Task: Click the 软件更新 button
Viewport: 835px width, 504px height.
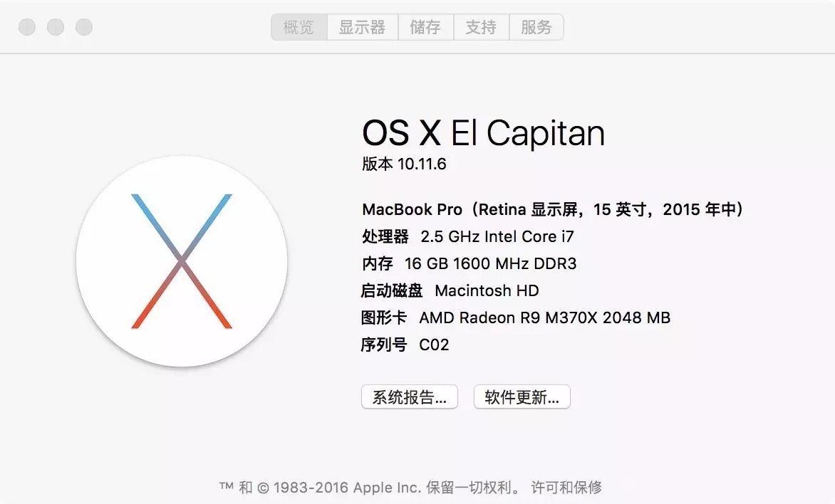Action: [522, 397]
